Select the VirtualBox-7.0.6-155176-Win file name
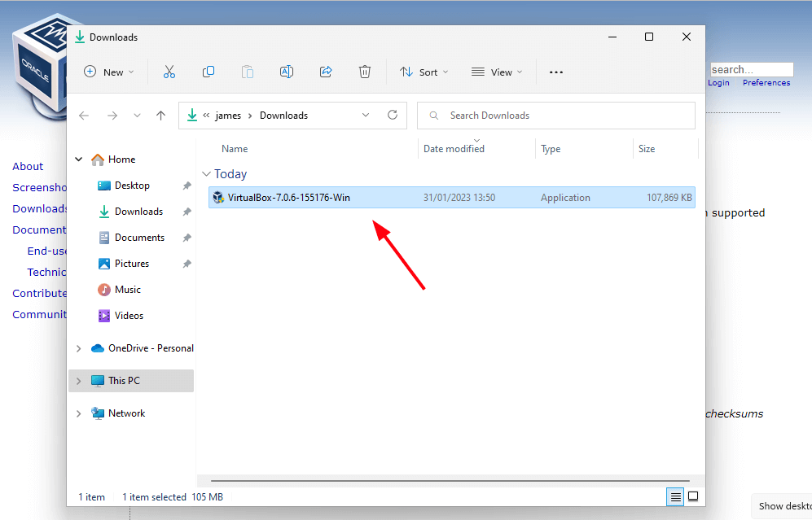The width and height of the screenshot is (812, 520). tap(289, 198)
